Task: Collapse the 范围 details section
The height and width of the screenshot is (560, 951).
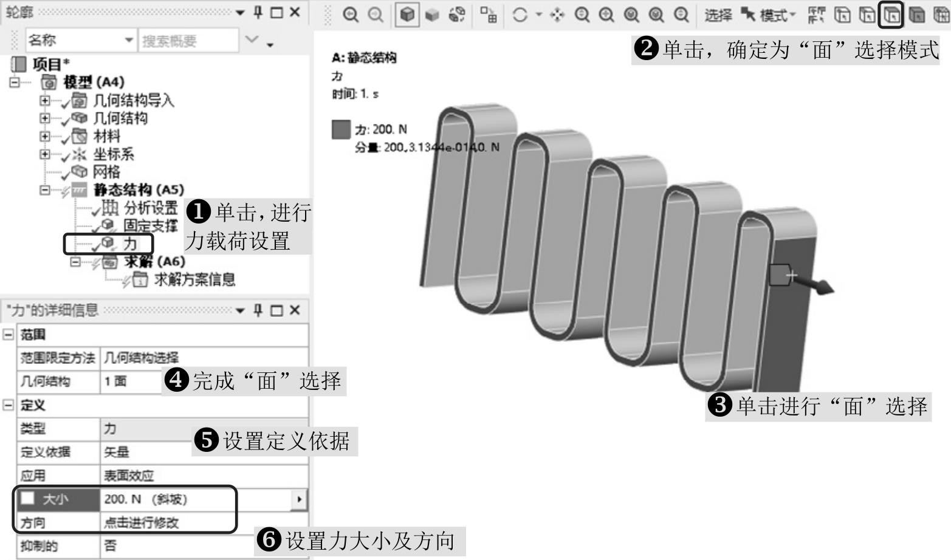Action: pos(8,335)
